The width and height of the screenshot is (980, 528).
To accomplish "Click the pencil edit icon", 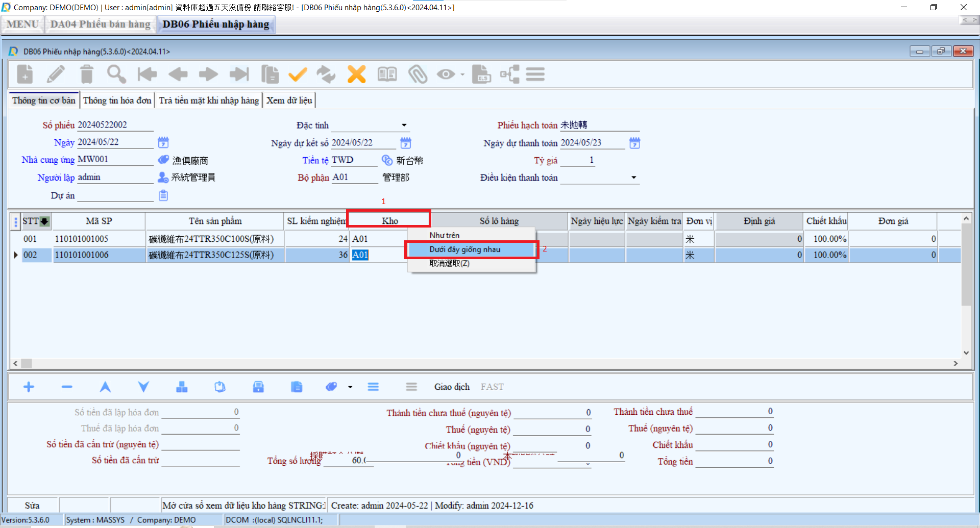I will pyautogui.click(x=56, y=74).
